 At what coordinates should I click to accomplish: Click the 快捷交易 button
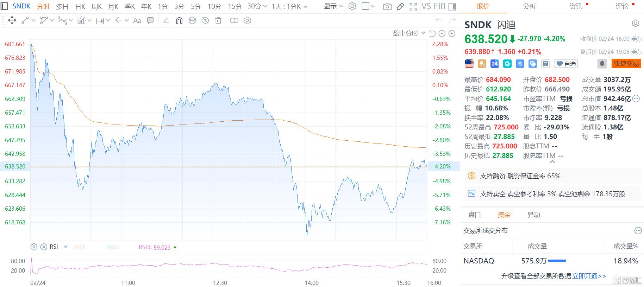[x=626, y=64]
